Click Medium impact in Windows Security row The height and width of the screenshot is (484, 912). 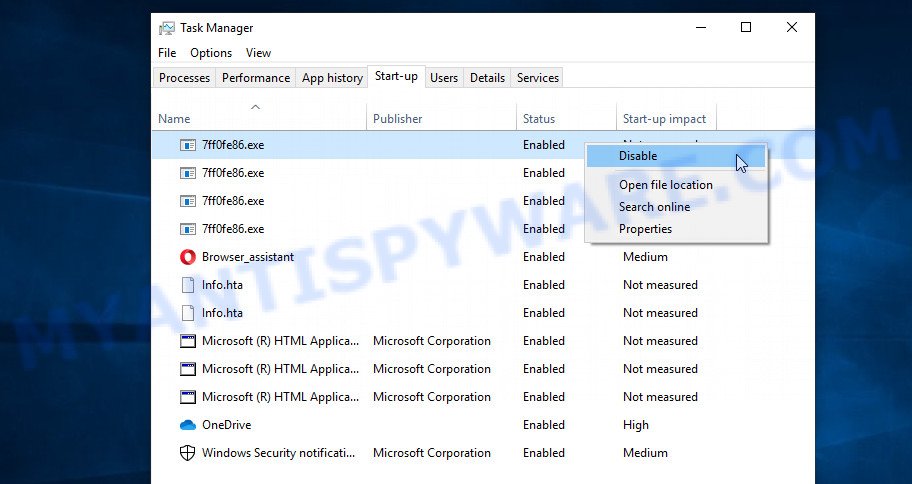pyautogui.click(x=645, y=453)
